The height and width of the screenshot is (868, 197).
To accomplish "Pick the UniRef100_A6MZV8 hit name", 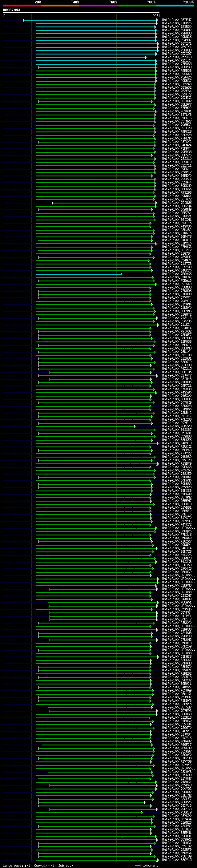I will point(177,426).
